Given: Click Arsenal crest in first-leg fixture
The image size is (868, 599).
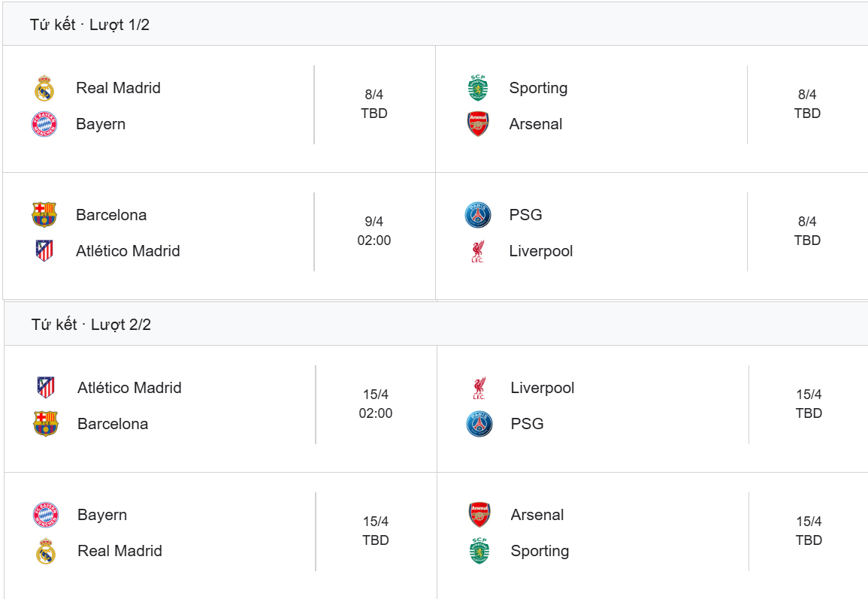Looking at the screenshot, I should point(478,124).
